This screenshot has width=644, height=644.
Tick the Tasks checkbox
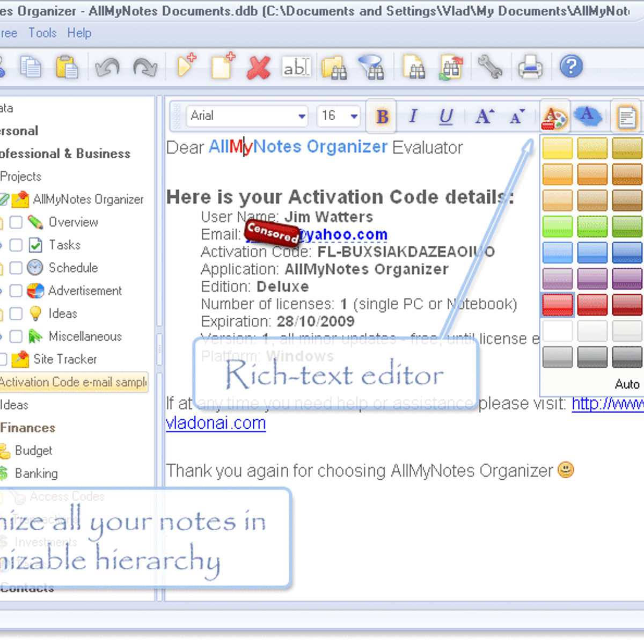[x=16, y=245]
